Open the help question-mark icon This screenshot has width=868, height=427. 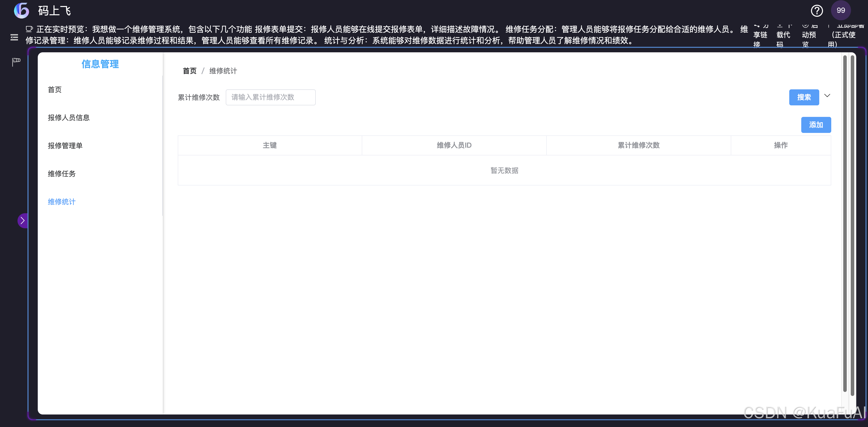[x=816, y=11]
